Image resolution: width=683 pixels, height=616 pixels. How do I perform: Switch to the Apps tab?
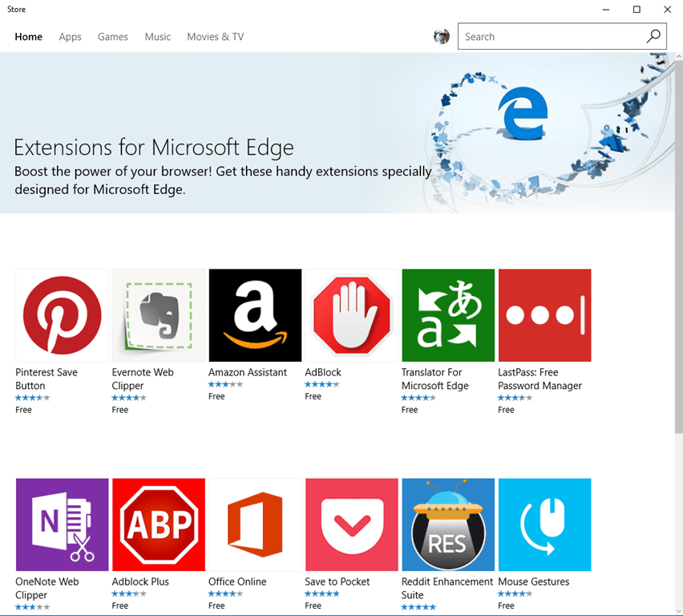tap(70, 37)
